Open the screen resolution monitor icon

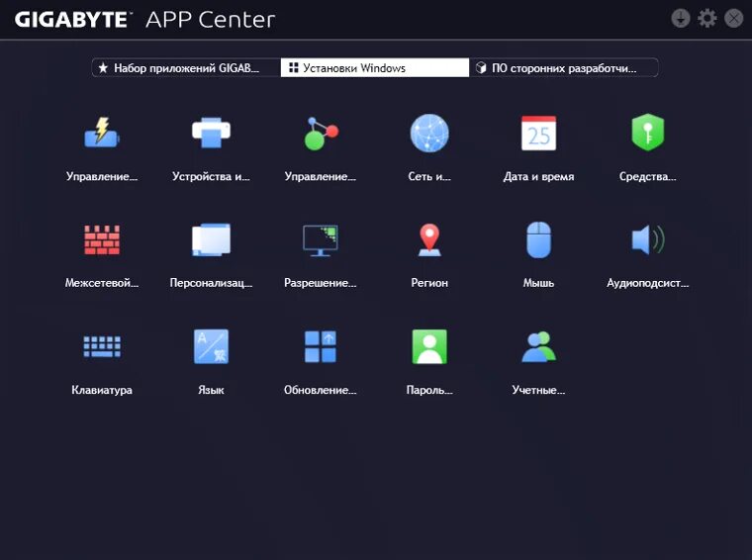[321, 240]
